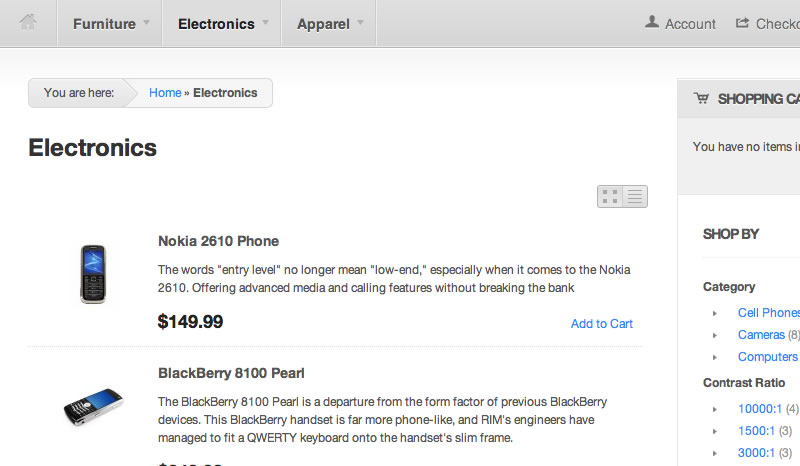
Task: Click the Home breadcrumb link
Action: point(165,93)
